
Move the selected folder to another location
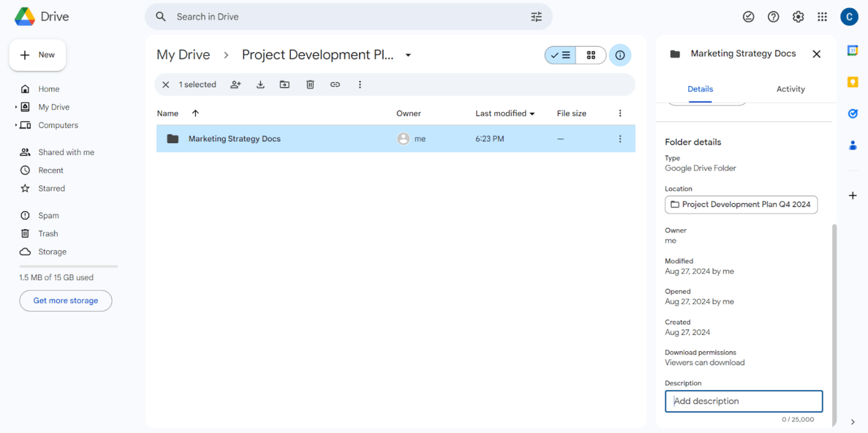[285, 85]
